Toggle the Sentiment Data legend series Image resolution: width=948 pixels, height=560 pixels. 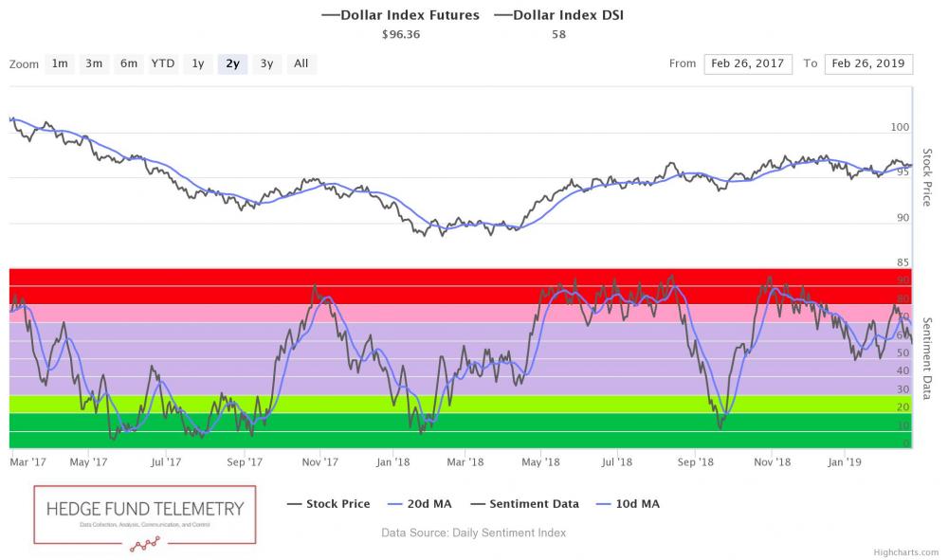pos(524,504)
